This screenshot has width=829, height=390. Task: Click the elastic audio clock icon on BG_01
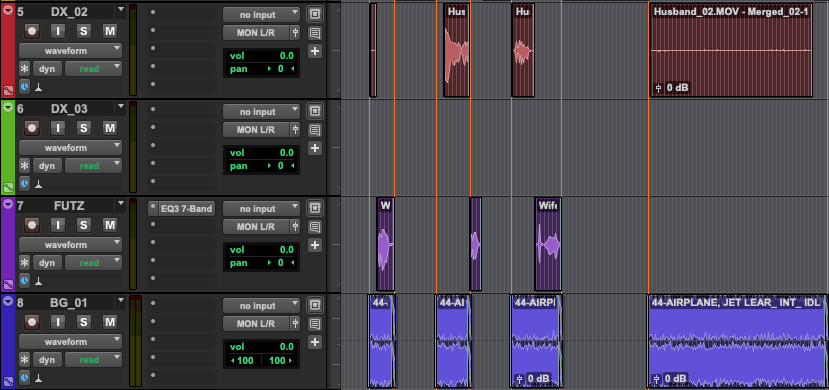pyautogui.click(x=25, y=377)
